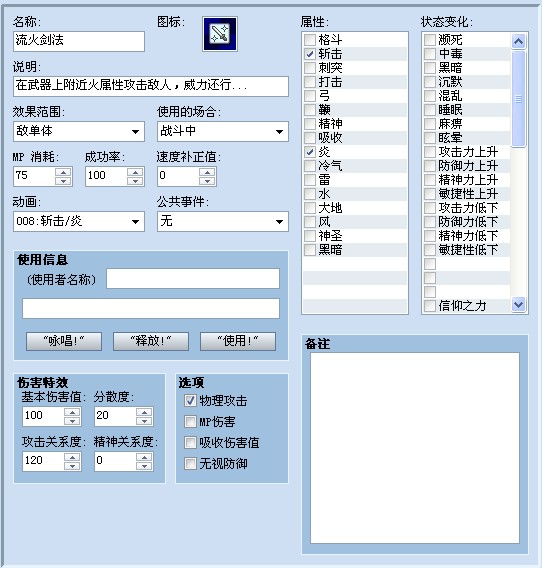Check the 格斗 attribute checkbox

click(x=310, y=39)
